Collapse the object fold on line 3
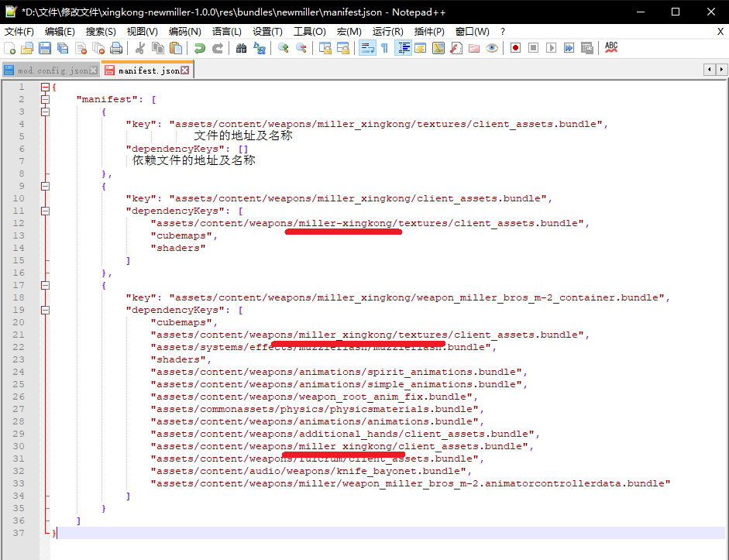This screenshot has height=560, width=729. pos(45,112)
